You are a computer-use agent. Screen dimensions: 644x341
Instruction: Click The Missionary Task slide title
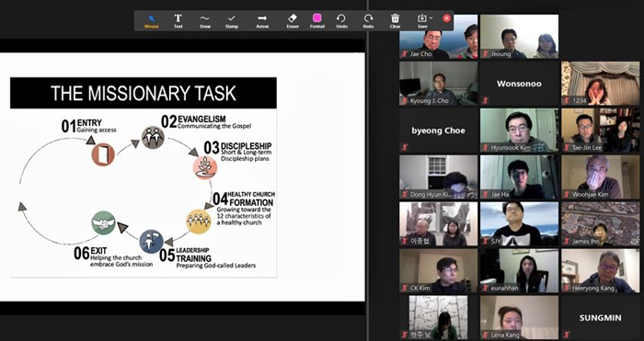pyautogui.click(x=144, y=93)
